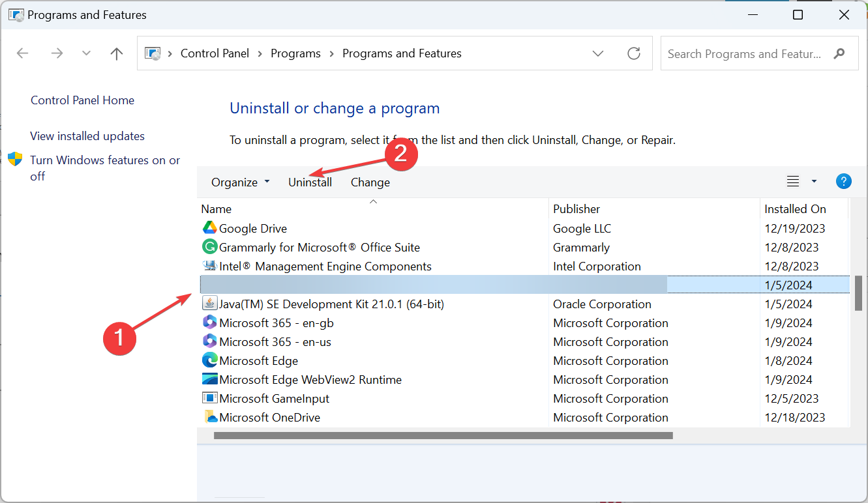
Task: Open View installed updates
Action: 87,136
